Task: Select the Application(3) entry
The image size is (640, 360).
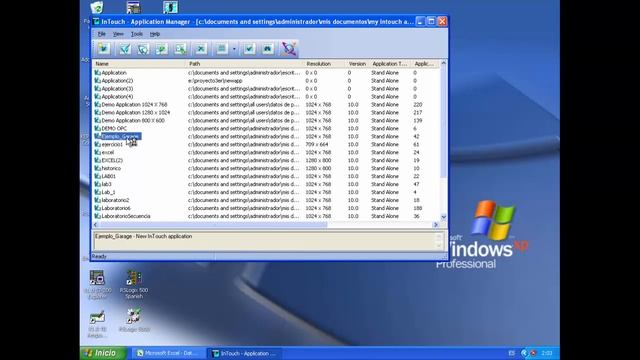Action: pos(117,89)
